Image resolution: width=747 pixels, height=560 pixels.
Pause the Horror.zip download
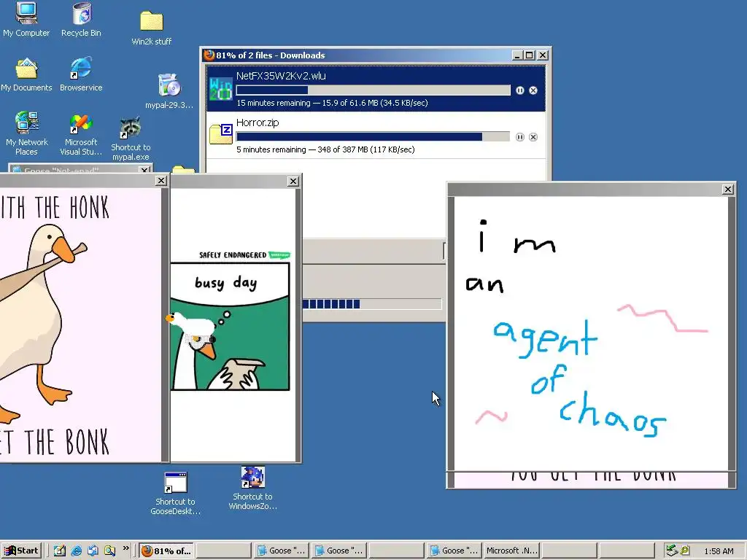519,137
